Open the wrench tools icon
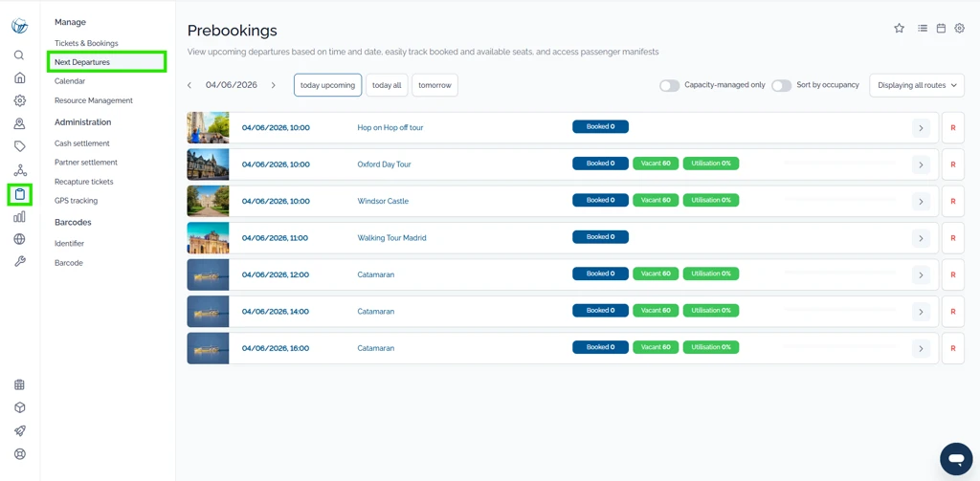The image size is (980, 481). click(x=19, y=261)
